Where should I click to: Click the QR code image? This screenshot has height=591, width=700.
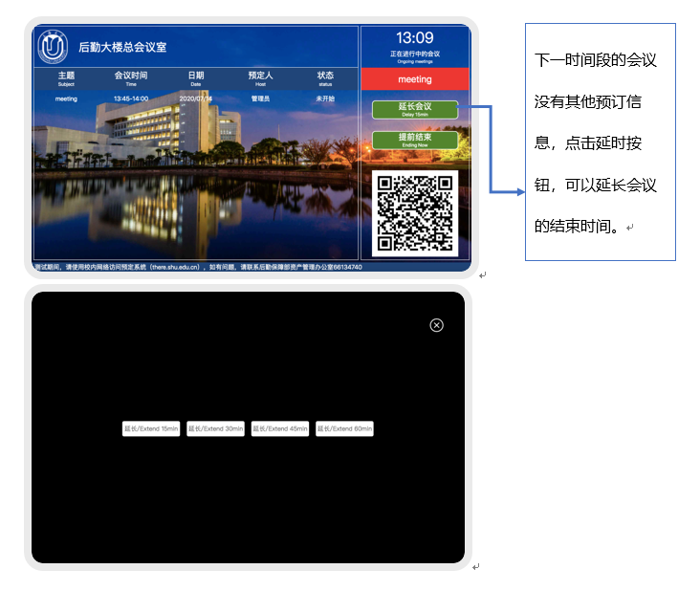[415, 213]
